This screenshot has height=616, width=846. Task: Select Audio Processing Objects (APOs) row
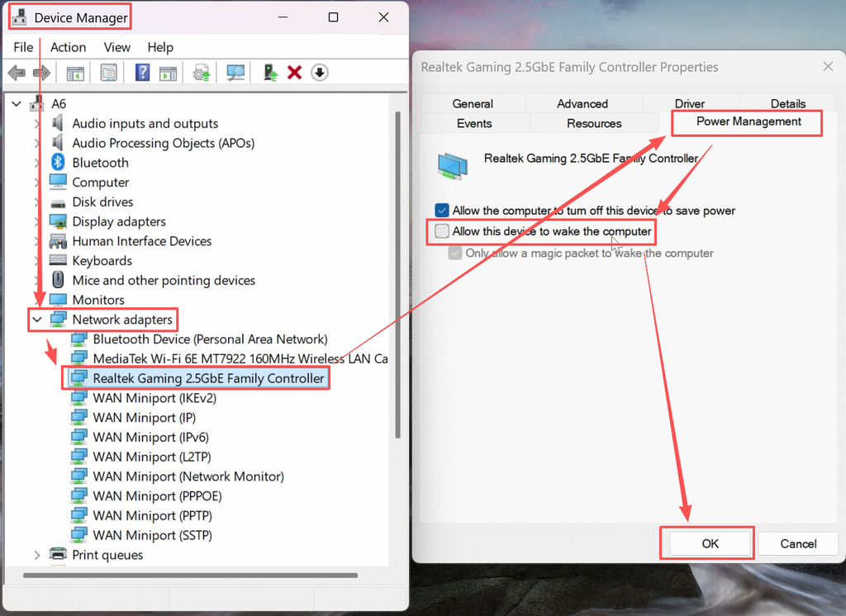(163, 143)
